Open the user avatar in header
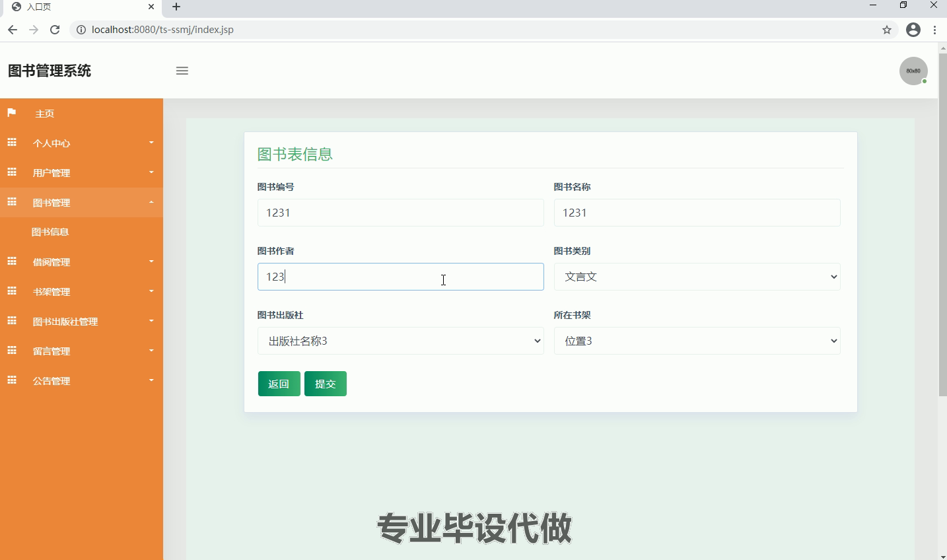Viewport: 947px width, 560px height. point(913,71)
